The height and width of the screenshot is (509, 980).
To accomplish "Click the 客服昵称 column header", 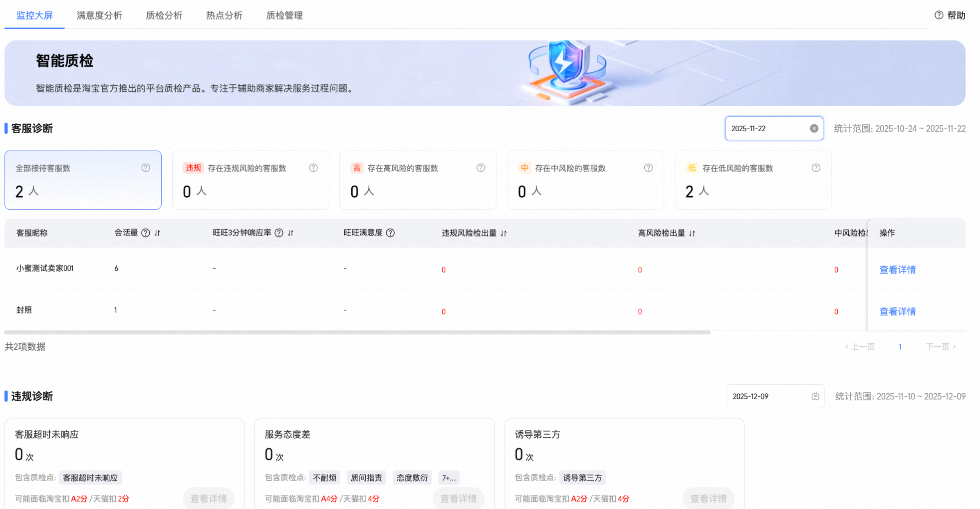I will tap(32, 233).
